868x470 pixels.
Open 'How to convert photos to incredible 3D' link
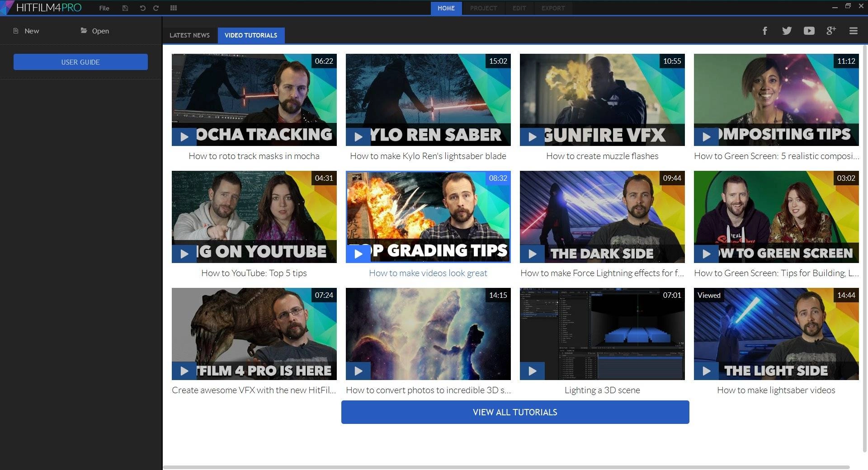[x=428, y=390]
